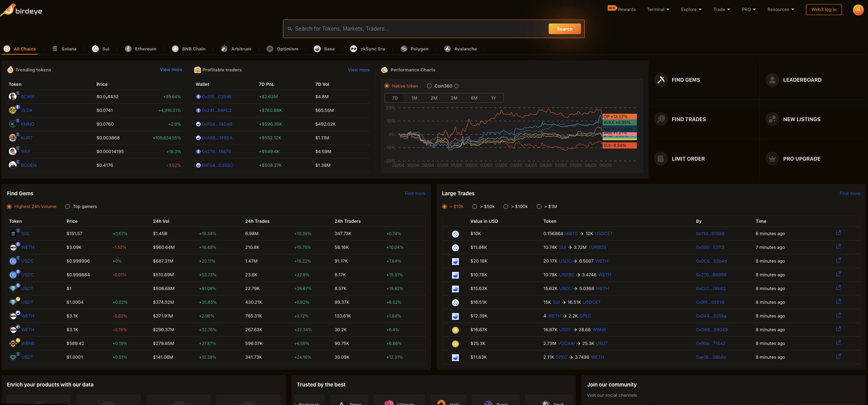The height and width of the screenshot is (405, 868).
Task: Open the Limit Order icon
Action: [x=661, y=159]
